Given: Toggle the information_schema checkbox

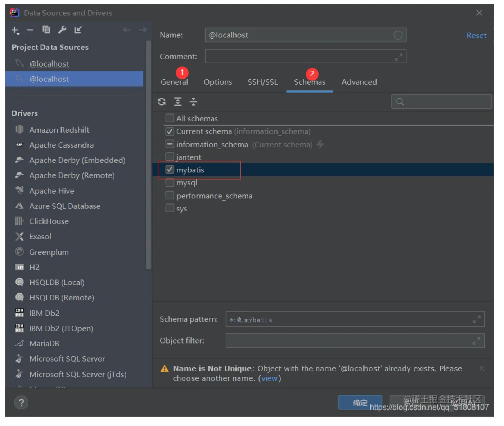Looking at the screenshot, I should 170,144.
